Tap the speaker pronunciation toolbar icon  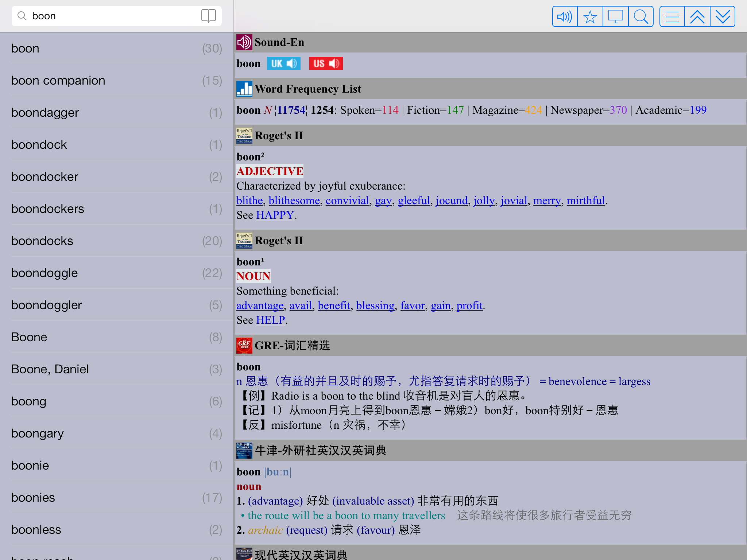[x=565, y=16]
